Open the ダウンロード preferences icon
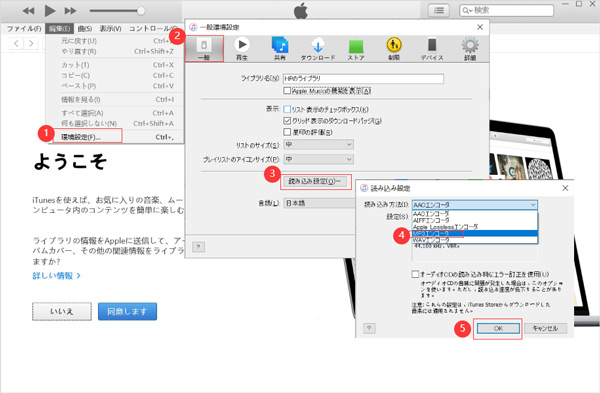 coord(318,49)
